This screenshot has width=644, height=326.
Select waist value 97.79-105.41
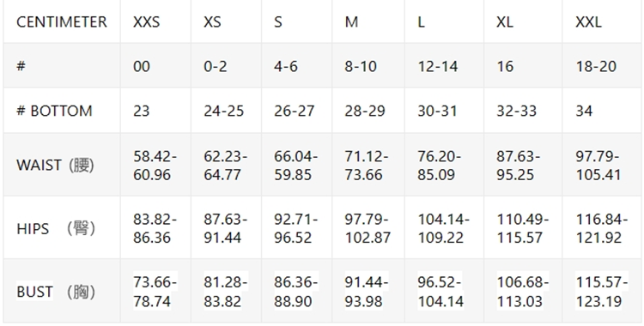point(598,166)
